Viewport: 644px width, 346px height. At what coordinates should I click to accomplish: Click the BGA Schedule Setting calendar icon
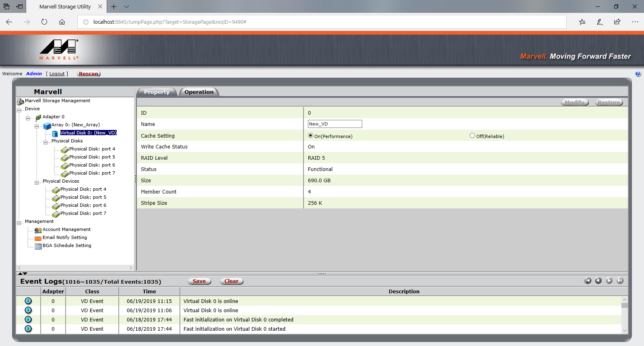[x=38, y=246]
